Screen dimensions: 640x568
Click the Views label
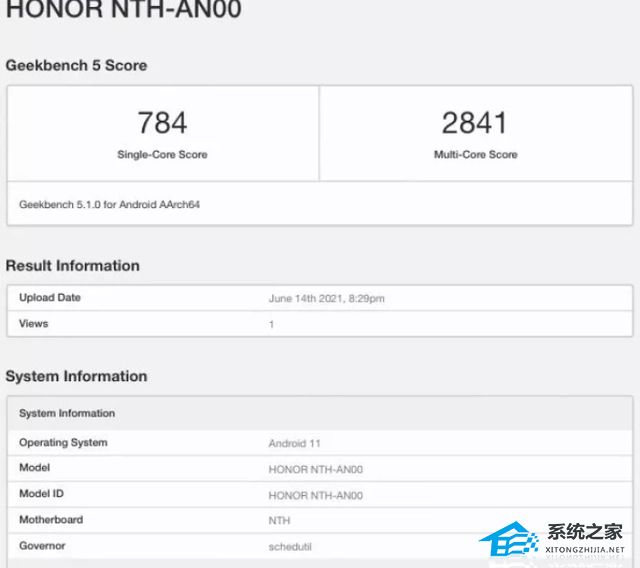(x=33, y=324)
